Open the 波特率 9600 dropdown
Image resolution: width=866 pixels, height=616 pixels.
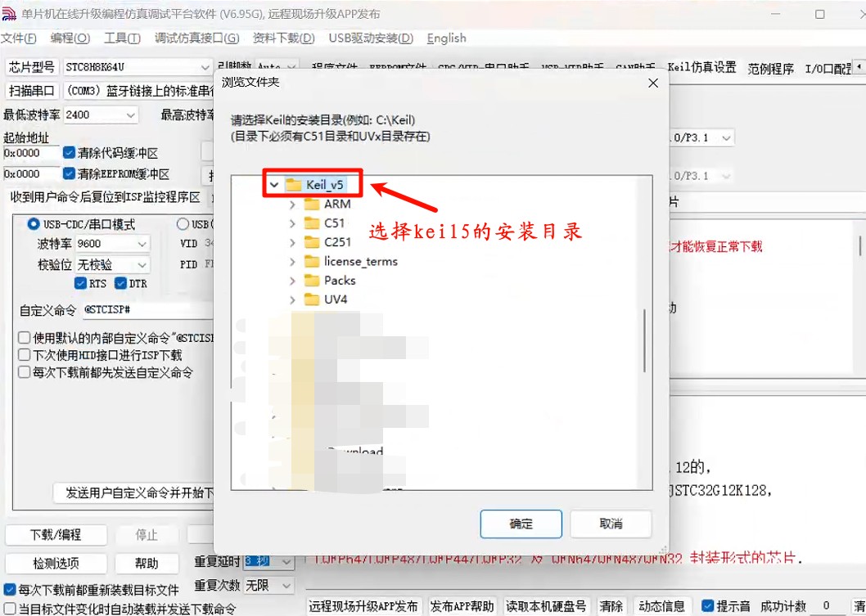(142, 244)
